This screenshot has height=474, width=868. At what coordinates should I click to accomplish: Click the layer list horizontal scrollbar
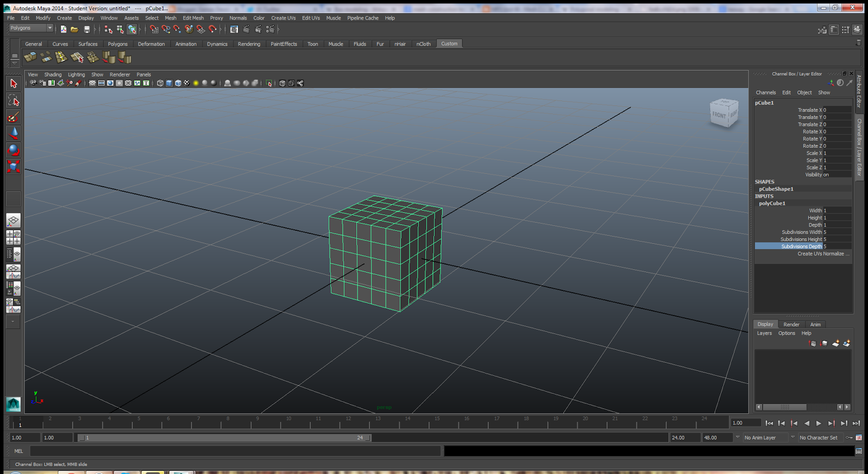[784, 407]
